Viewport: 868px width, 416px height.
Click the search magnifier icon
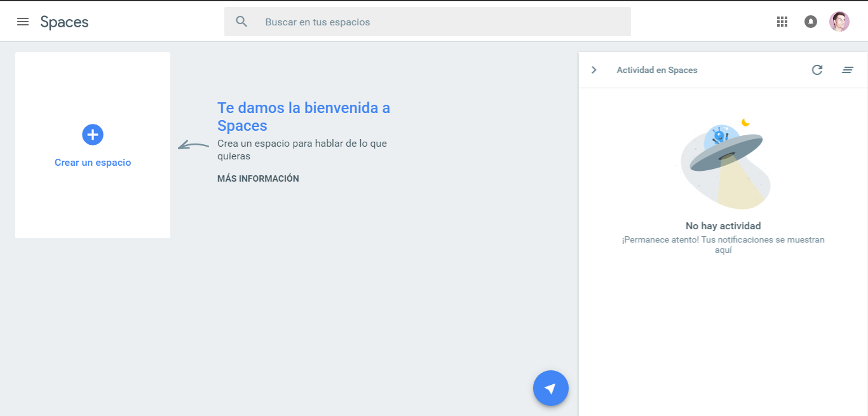point(241,22)
